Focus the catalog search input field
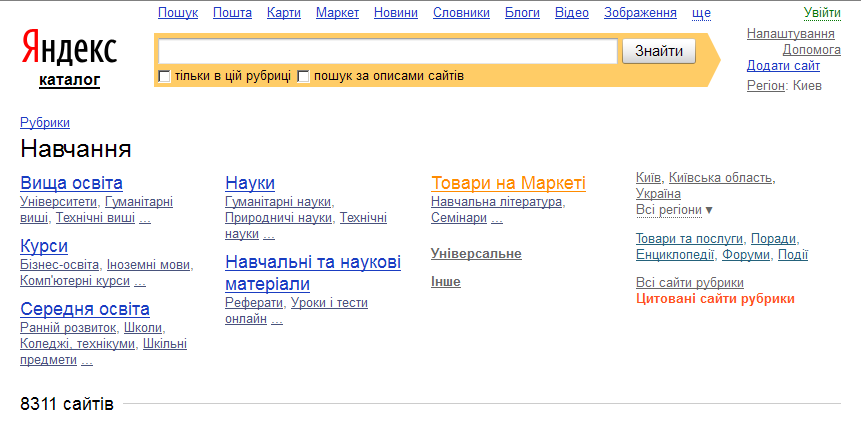The width and height of the screenshot is (861, 422). 388,52
